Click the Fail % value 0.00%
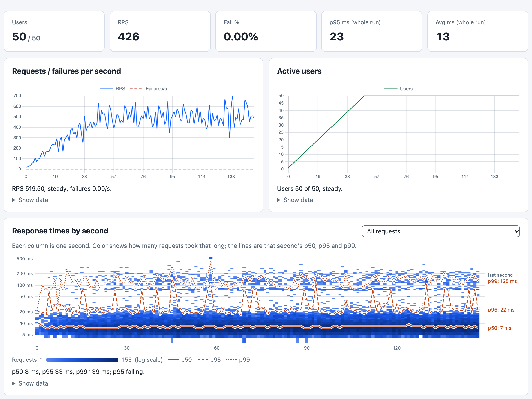Image resolution: width=532 pixels, height=399 pixels. point(241,37)
